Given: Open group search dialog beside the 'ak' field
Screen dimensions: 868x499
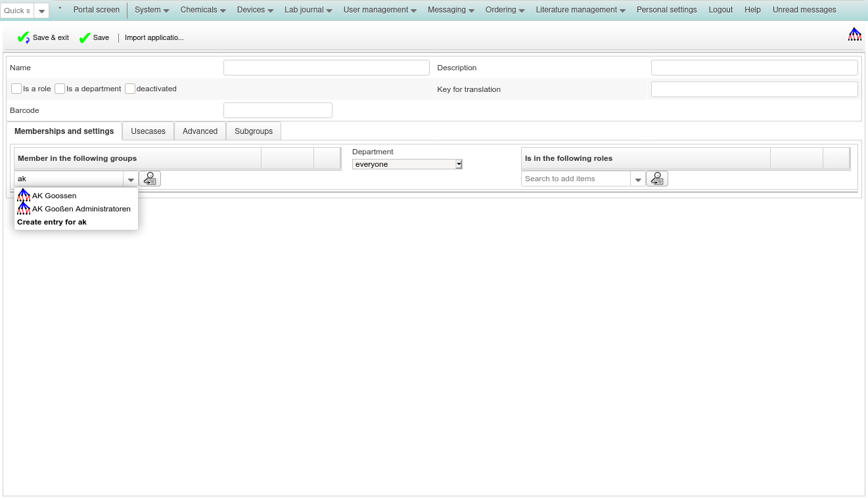Looking at the screenshot, I should 150,179.
